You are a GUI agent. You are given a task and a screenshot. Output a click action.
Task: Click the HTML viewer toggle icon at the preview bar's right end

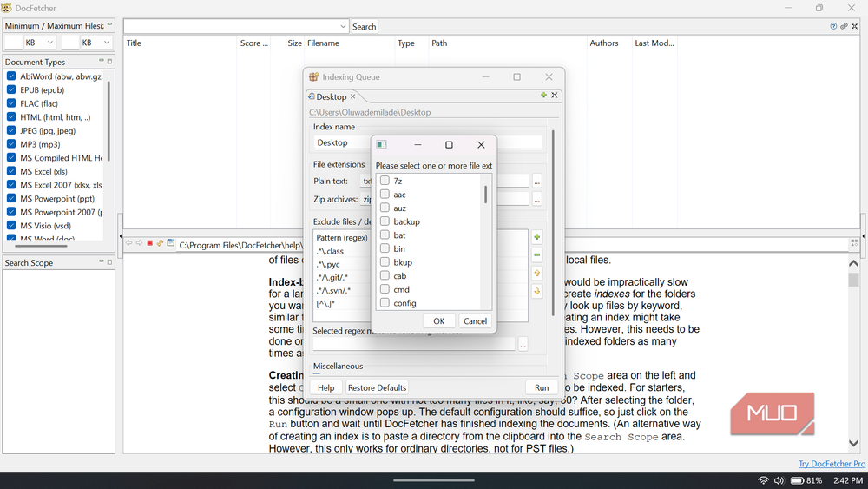pos(854,243)
